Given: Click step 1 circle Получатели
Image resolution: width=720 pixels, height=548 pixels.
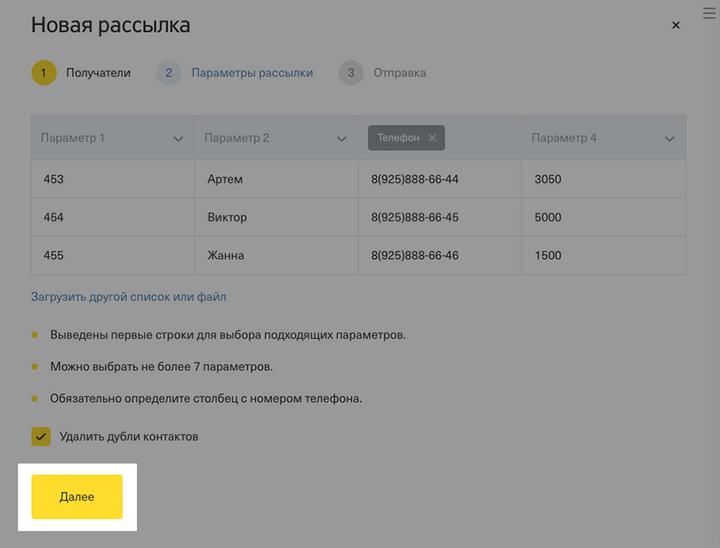Looking at the screenshot, I should click(x=44, y=73).
